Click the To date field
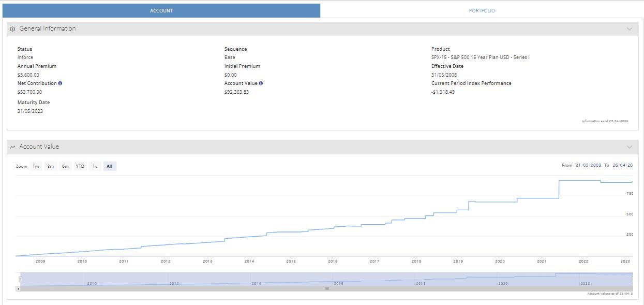 coord(623,165)
